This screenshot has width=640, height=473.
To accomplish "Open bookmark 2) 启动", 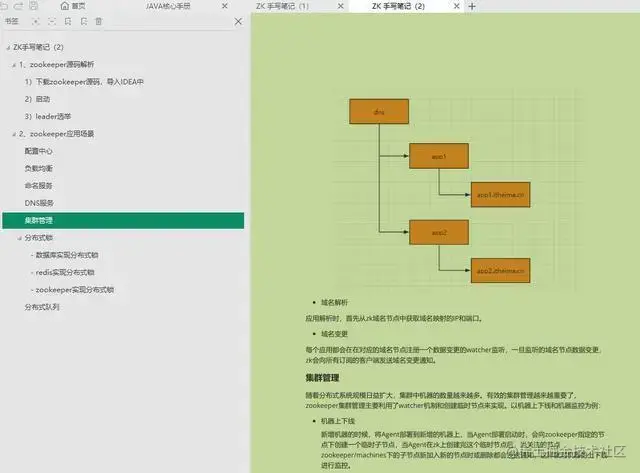I will [x=37, y=99].
